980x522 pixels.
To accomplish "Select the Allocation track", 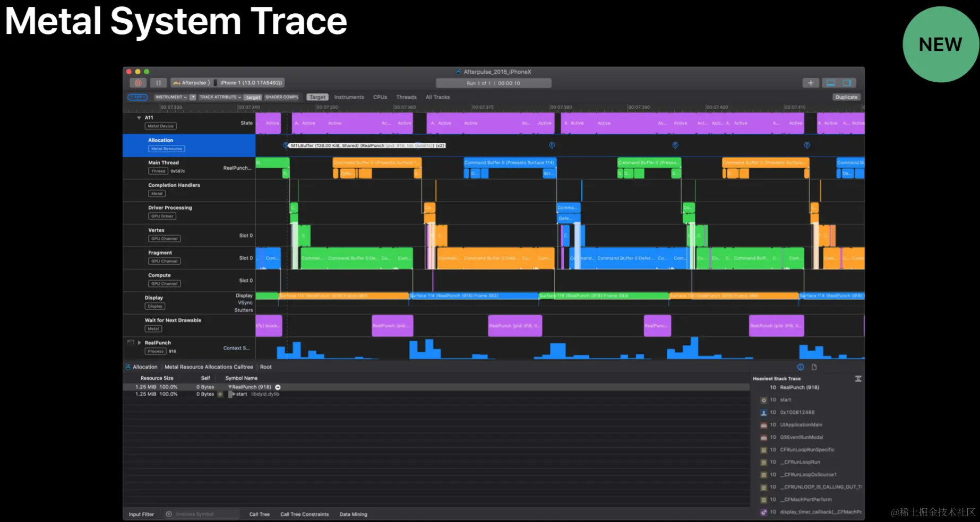I will coord(189,145).
